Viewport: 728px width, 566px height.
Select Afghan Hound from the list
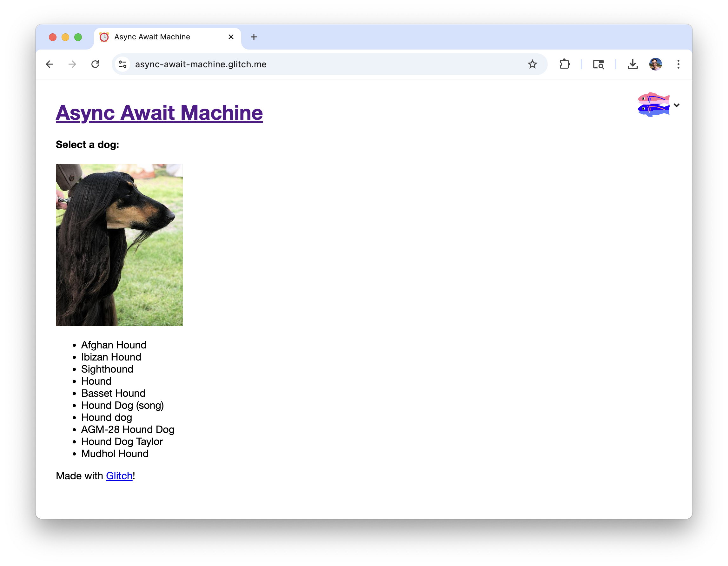click(114, 345)
